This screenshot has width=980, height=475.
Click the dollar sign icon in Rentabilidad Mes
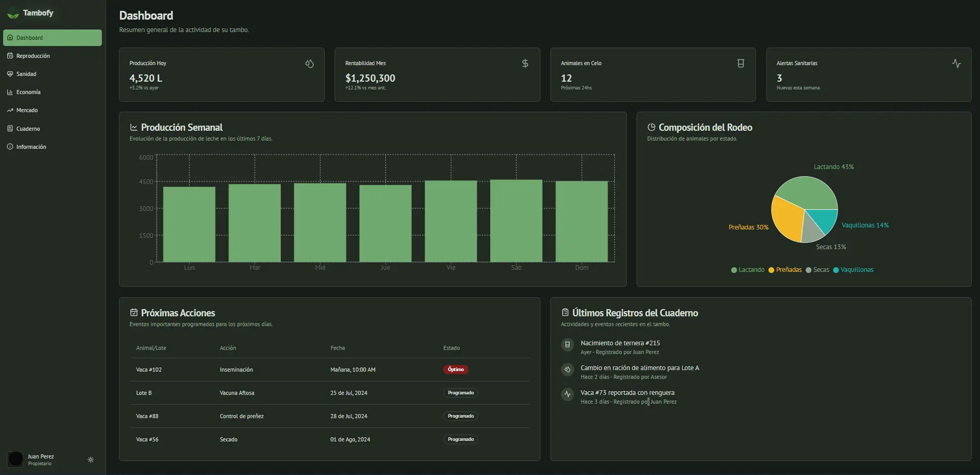[525, 64]
